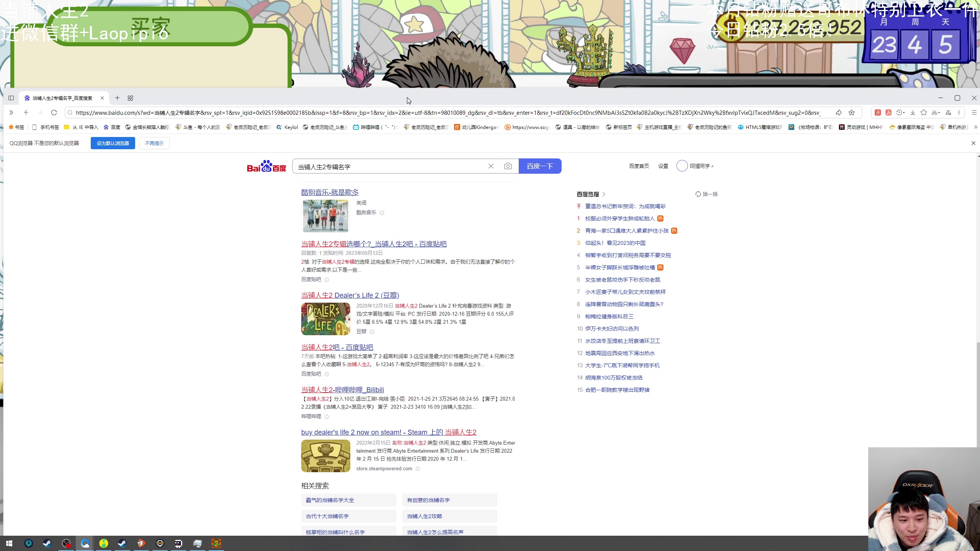Open the pen annotate tool icon
This screenshot has height=551, width=980.
948,112
